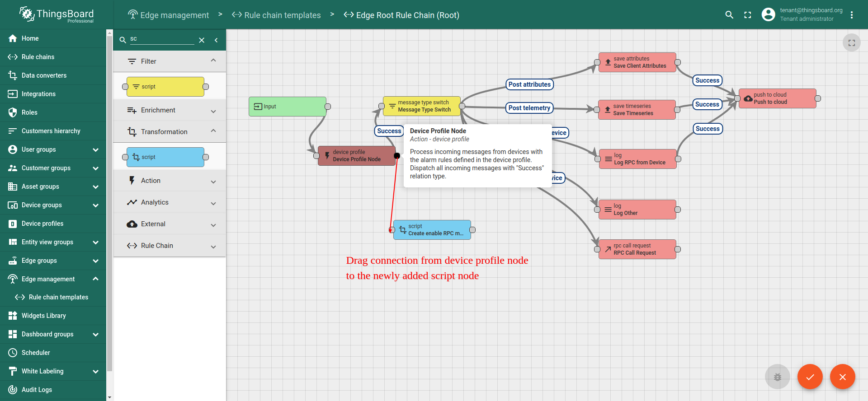Select the Message Type Switch node

[422, 106]
